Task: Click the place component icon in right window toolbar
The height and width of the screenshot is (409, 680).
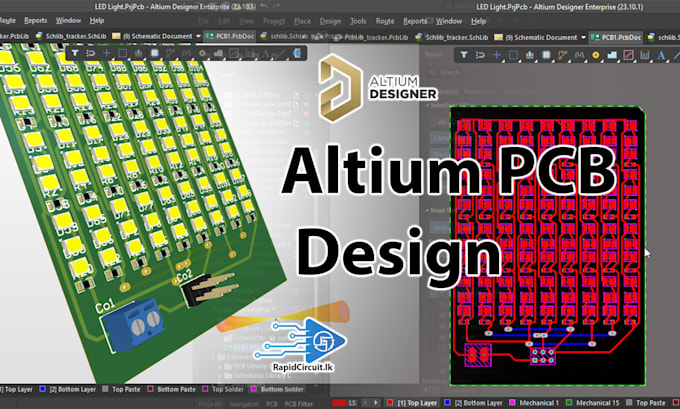Action: [x=546, y=55]
